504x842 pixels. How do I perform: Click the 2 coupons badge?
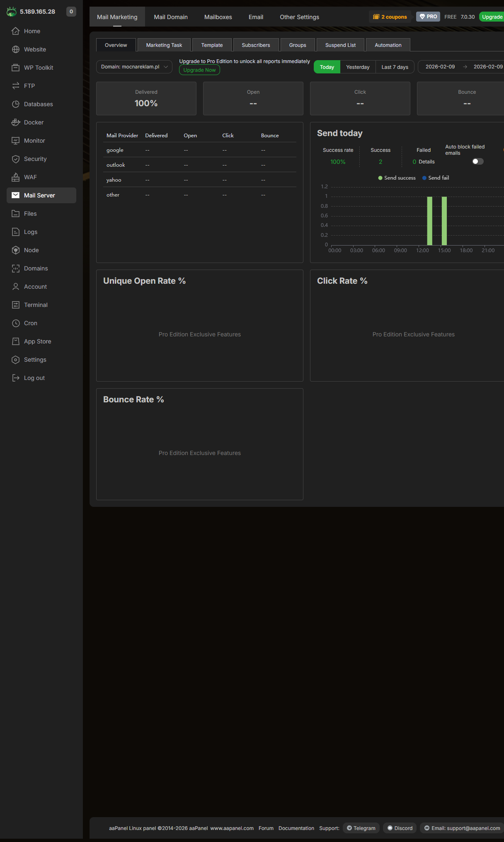tap(390, 17)
